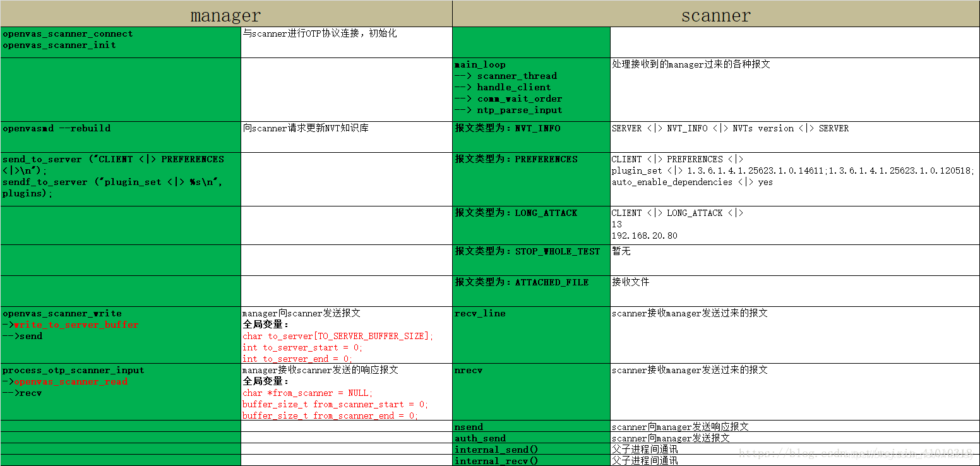Screen dimensions: 980x466
Task: Click the line "buffer_size_t from_scanner_start = 0;"
Action: [x=335, y=404]
